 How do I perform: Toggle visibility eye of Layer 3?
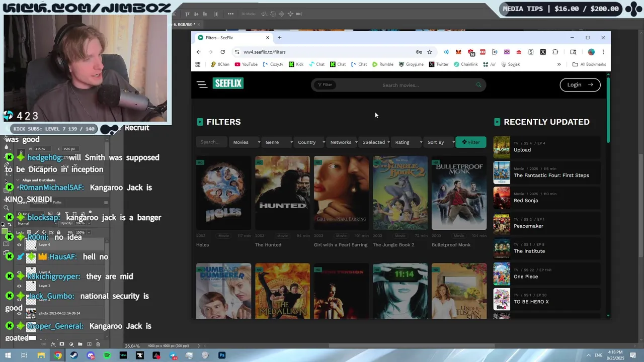click(19, 286)
